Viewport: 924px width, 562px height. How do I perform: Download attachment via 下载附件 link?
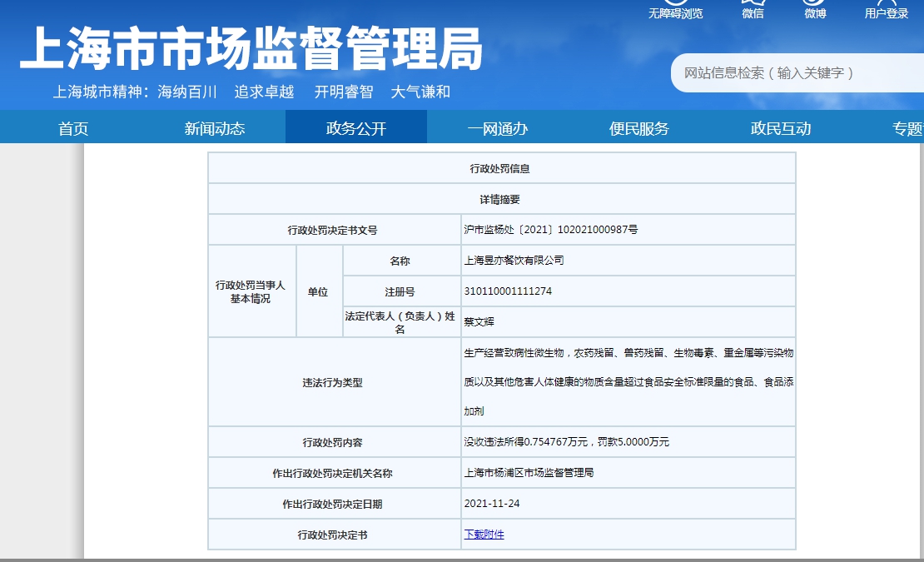[x=484, y=535]
